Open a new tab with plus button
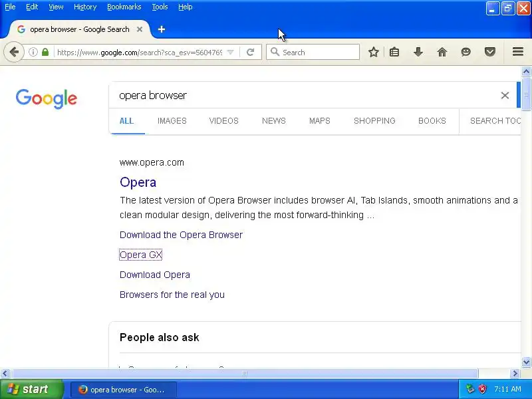Viewport: 532px width, 399px height. tap(162, 29)
